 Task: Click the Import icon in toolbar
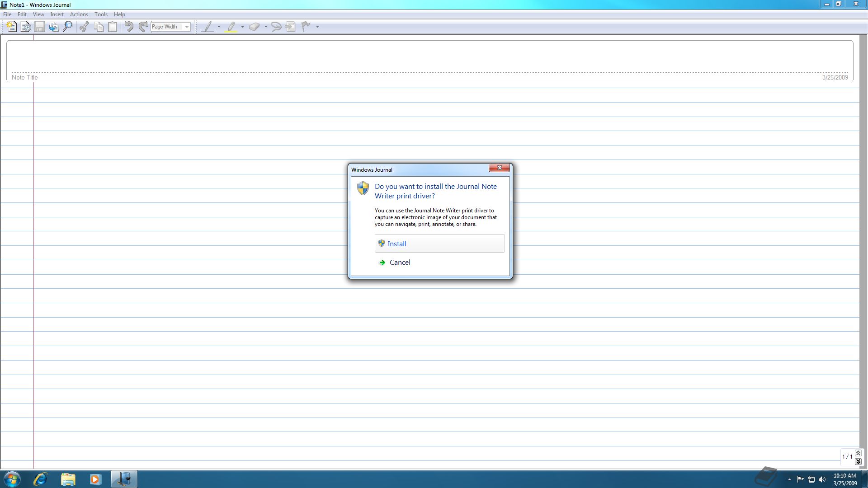[x=54, y=27]
